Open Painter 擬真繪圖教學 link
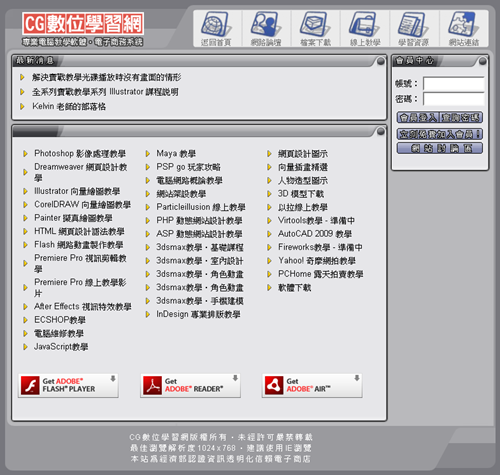Screen dimensions: 500x475 [x=73, y=218]
